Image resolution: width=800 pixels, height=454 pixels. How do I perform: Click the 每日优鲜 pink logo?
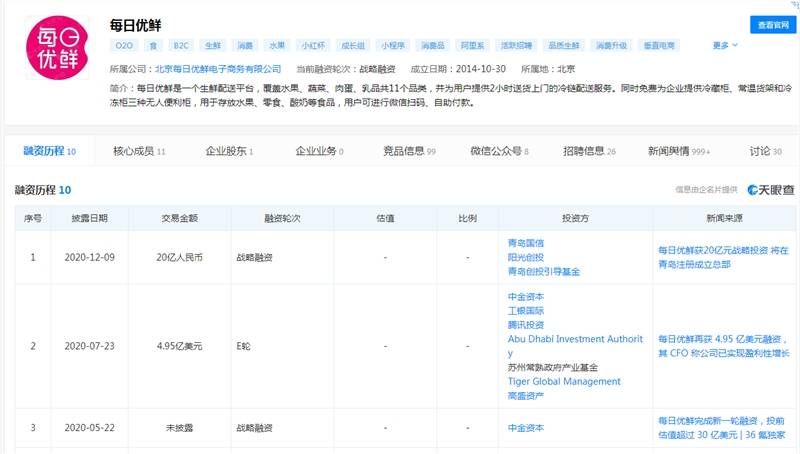57,47
